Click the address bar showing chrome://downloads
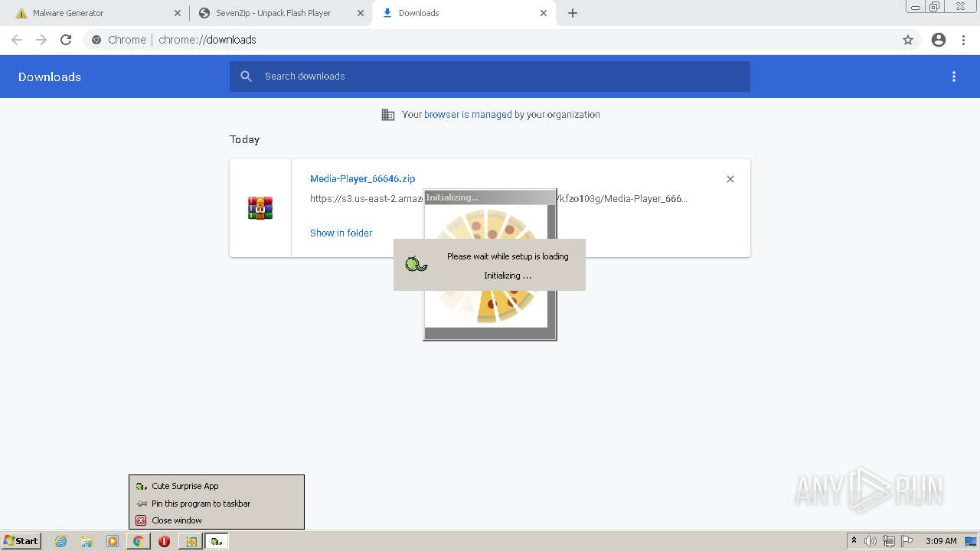 pyautogui.click(x=490, y=40)
